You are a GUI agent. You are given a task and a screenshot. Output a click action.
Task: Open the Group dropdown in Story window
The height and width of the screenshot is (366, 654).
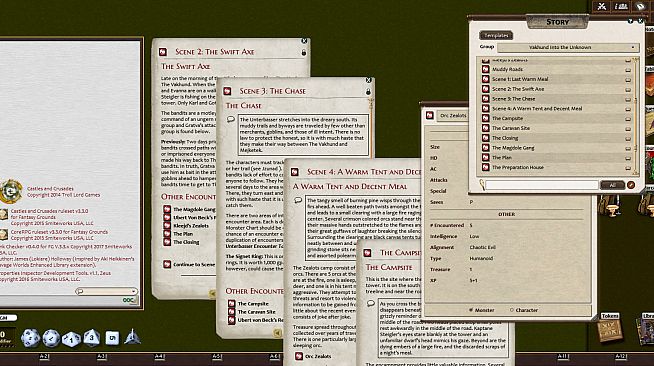click(568, 48)
